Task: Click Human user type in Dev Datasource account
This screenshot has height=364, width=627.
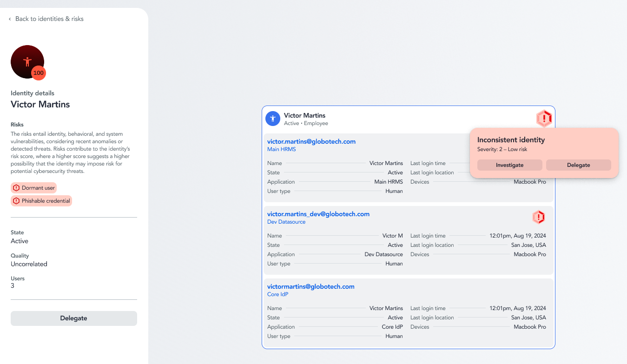Action: coord(394,264)
